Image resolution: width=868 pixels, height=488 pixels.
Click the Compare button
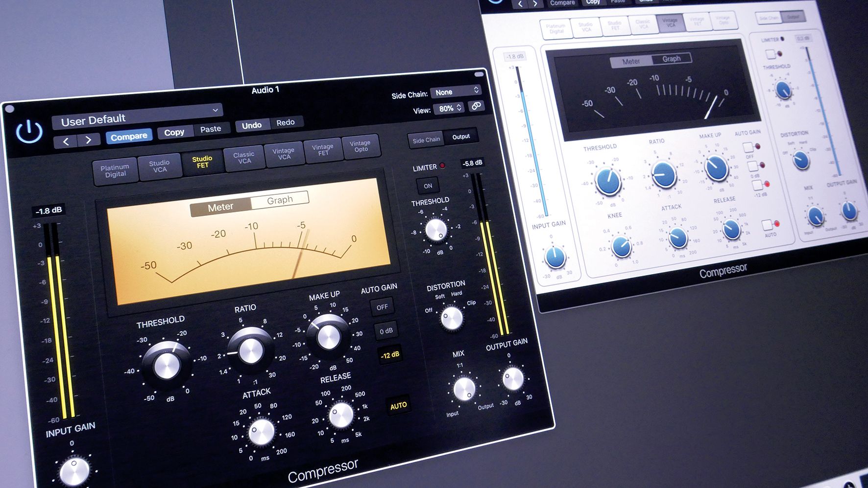tap(129, 135)
